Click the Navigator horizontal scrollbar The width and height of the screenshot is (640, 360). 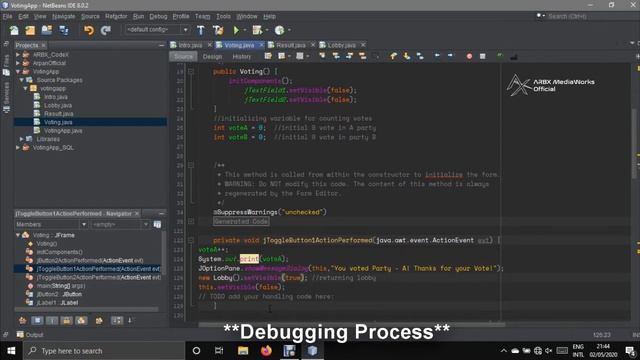(86, 310)
